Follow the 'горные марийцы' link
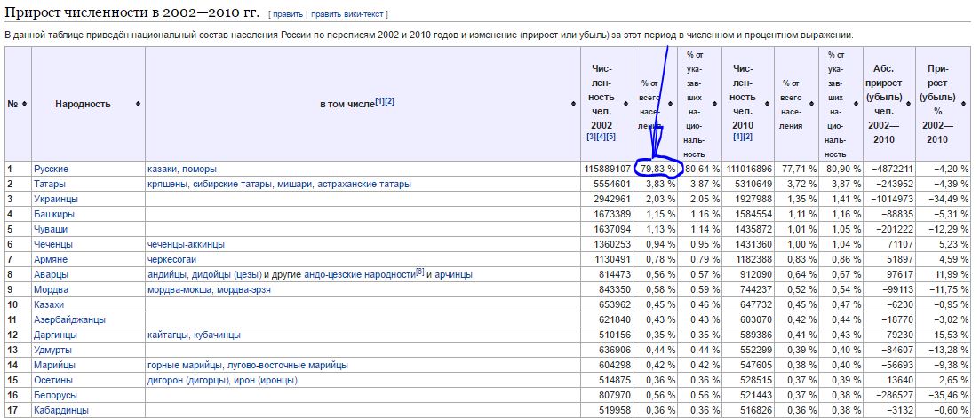Image resolution: width=980 pixels, height=418 pixels. pos(185,365)
